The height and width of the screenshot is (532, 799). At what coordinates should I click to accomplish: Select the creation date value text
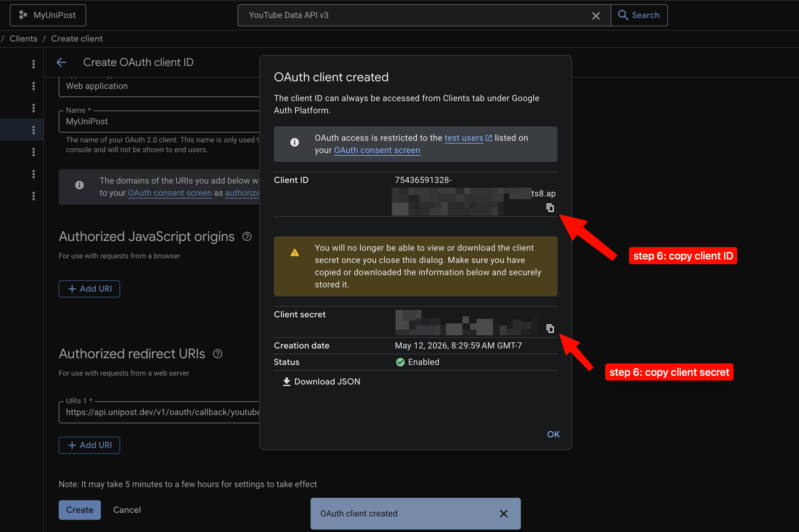tap(458, 346)
